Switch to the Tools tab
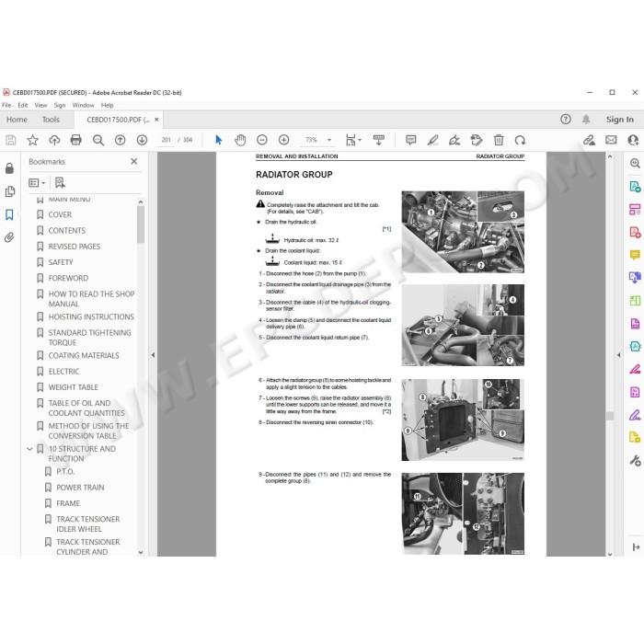Image resolution: width=644 pixels, height=644 pixels. point(51,120)
